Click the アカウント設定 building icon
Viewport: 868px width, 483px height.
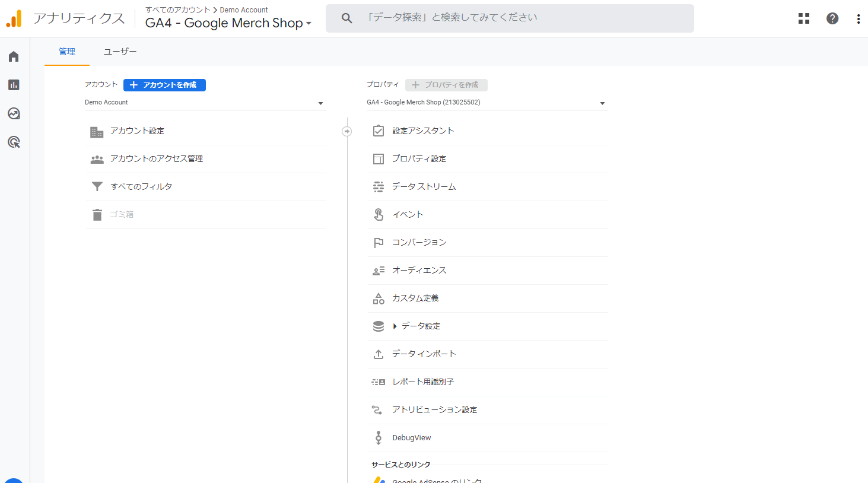pyautogui.click(x=97, y=132)
